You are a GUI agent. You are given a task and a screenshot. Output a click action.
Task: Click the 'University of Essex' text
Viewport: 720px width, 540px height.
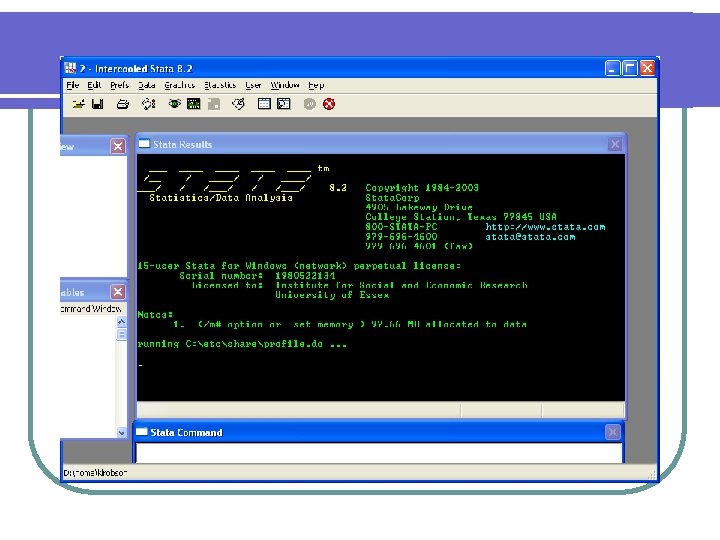332,295
